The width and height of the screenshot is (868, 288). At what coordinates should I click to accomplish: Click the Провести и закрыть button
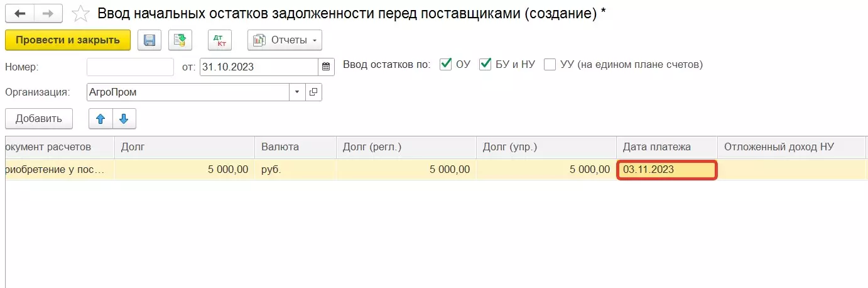coord(68,40)
